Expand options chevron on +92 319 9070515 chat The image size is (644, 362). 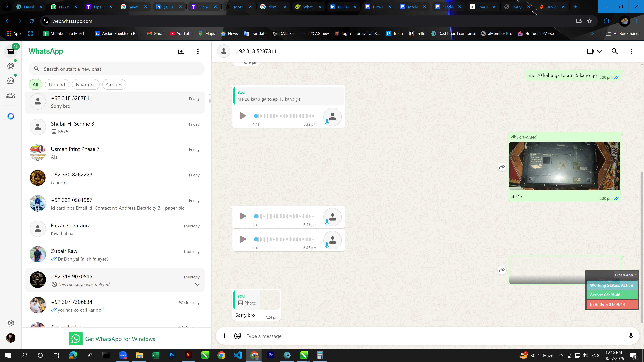(197, 284)
